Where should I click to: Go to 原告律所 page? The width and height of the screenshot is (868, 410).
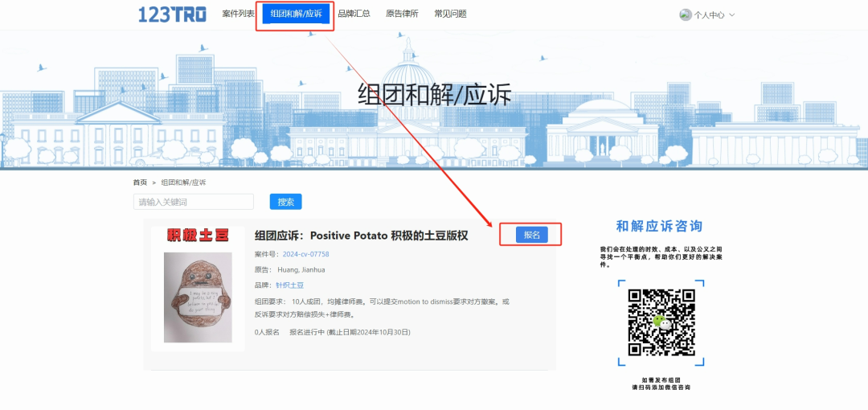[403, 14]
